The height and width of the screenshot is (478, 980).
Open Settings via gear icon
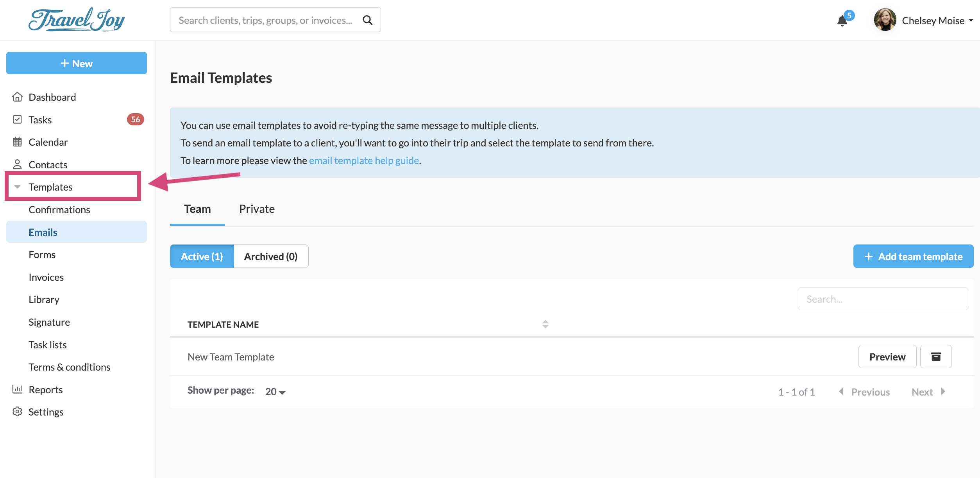(x=17, y=412)
